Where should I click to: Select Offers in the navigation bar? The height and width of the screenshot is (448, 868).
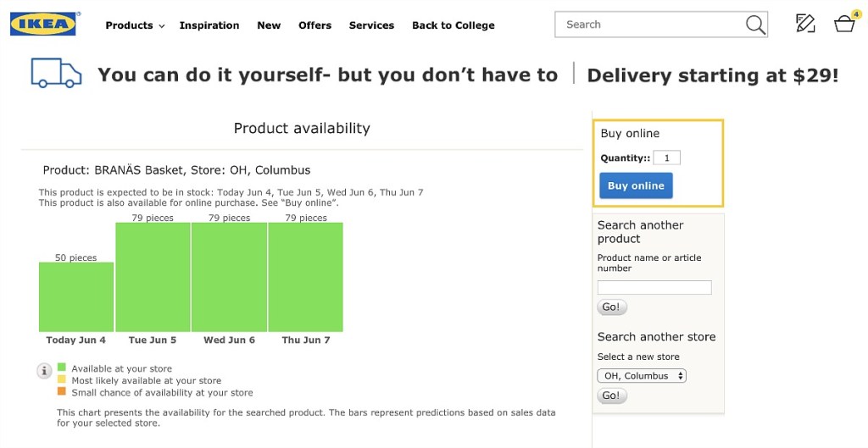314,25
